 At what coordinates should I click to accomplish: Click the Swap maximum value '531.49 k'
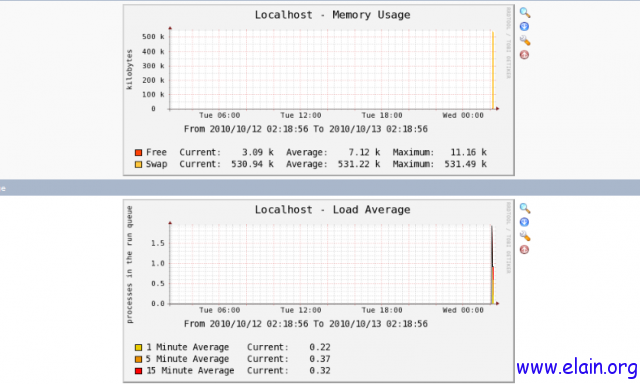(x=466, y=164)
